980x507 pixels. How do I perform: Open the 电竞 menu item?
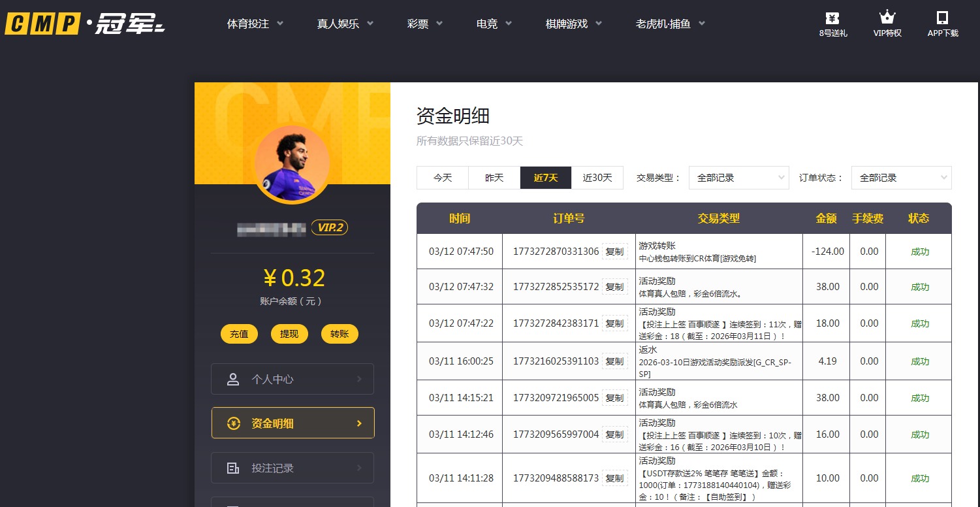487,23
